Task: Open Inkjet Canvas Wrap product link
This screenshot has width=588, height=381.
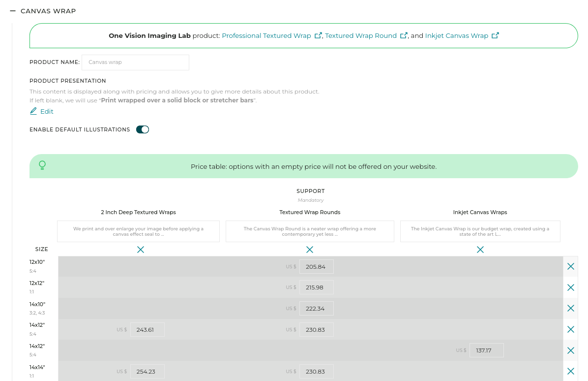Action: click(x=457, y=35)
